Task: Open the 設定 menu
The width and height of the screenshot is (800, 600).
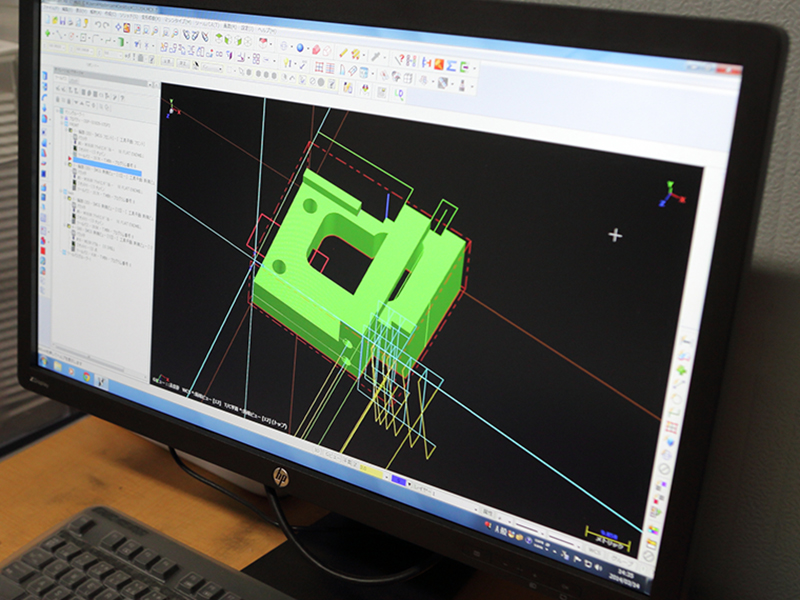Action: (x=247, y=28)
